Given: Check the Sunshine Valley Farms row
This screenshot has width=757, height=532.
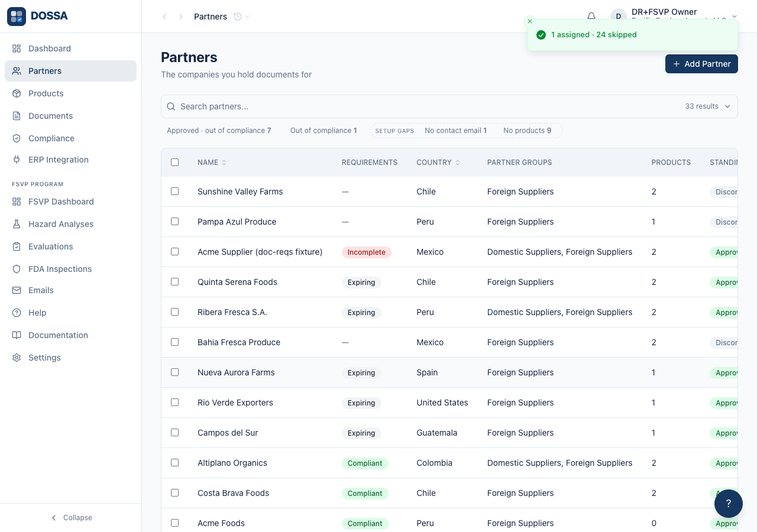Looking at the screenshot, I should click(x=174, y=191).
